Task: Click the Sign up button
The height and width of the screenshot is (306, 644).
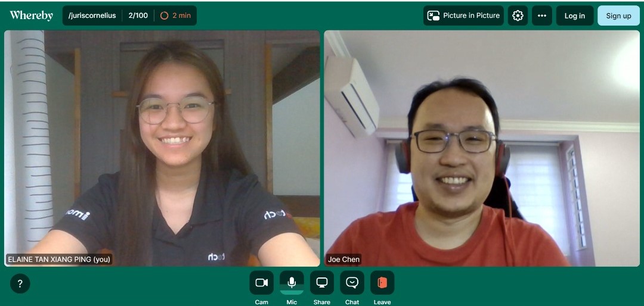Action: [x=618, y=15]
